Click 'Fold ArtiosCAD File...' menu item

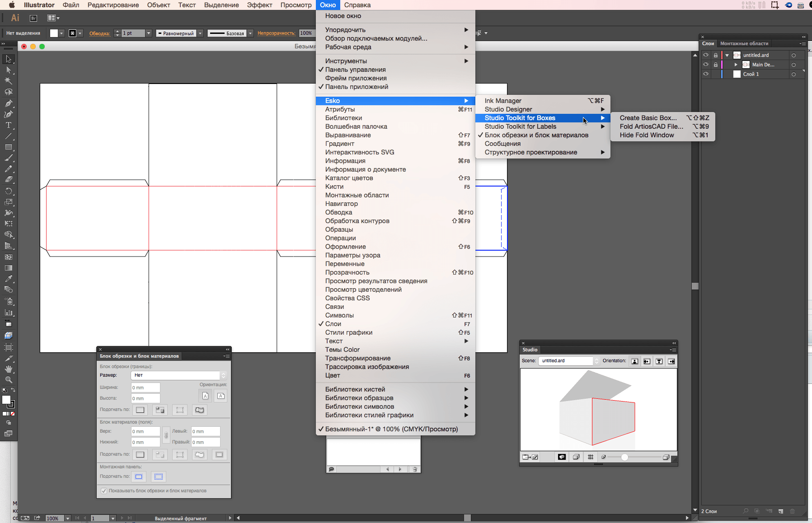[662, 126]
